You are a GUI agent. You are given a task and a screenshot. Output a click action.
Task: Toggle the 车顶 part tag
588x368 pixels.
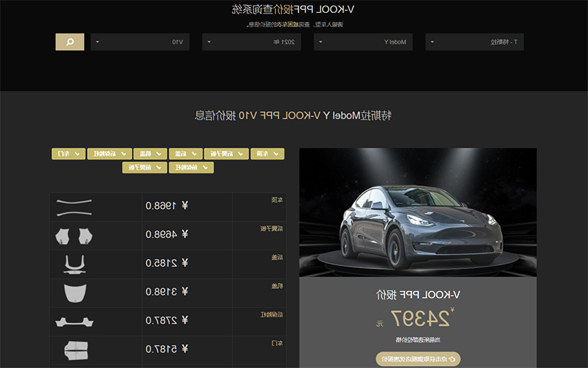267,154
